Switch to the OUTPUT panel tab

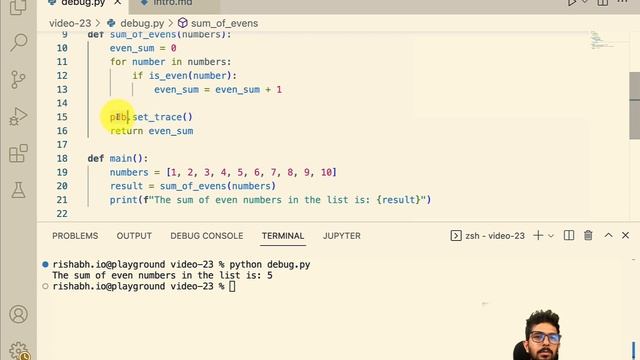click(134, 236)
